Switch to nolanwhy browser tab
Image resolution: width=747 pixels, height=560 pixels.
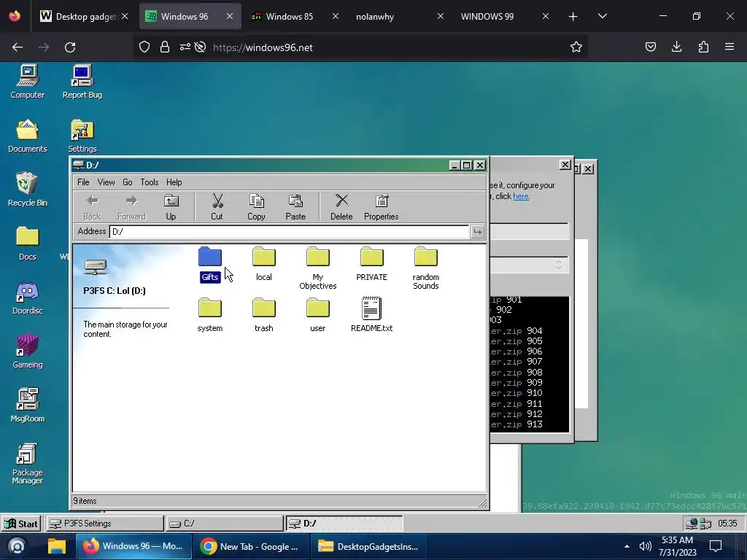tap(399, 17)
